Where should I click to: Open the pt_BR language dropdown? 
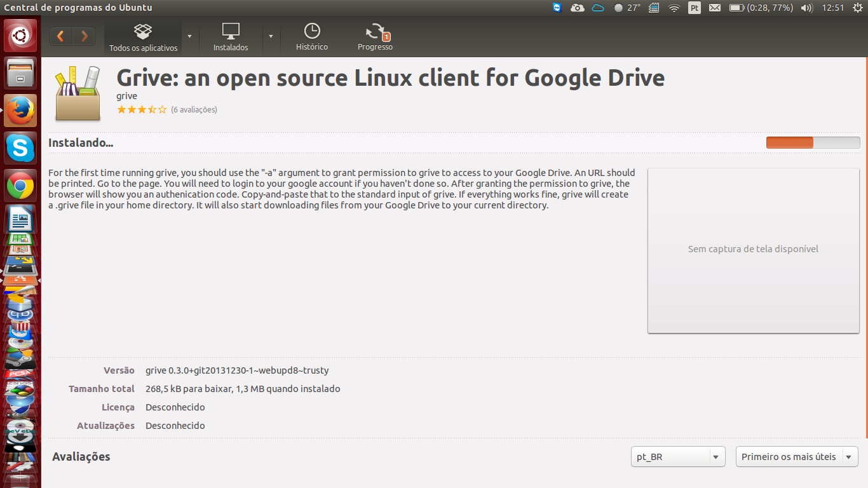(679, 457)
